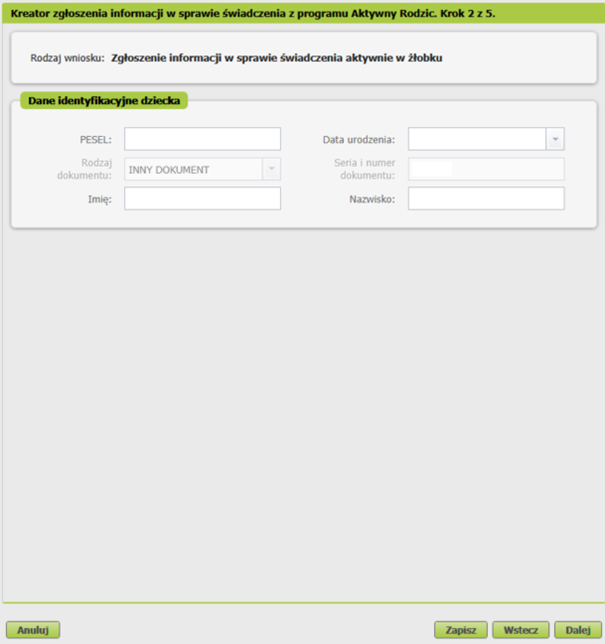Viewport: 605px width, 644px height.
Task: Click the Nazwisko input field
Action: coord(486,198)
